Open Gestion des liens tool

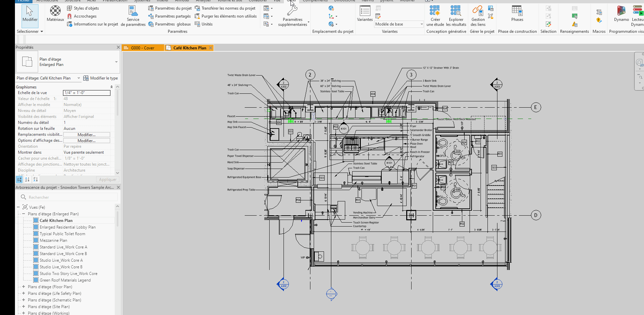(478, 16)
